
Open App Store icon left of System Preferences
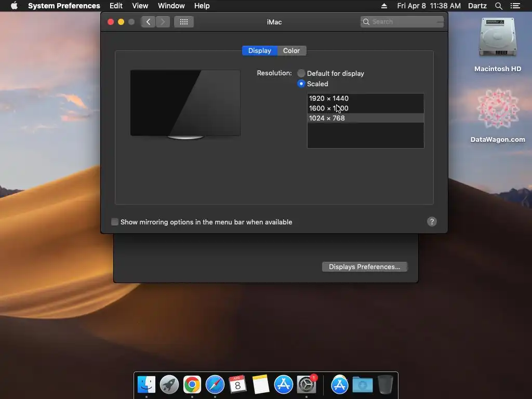point(283,384)
